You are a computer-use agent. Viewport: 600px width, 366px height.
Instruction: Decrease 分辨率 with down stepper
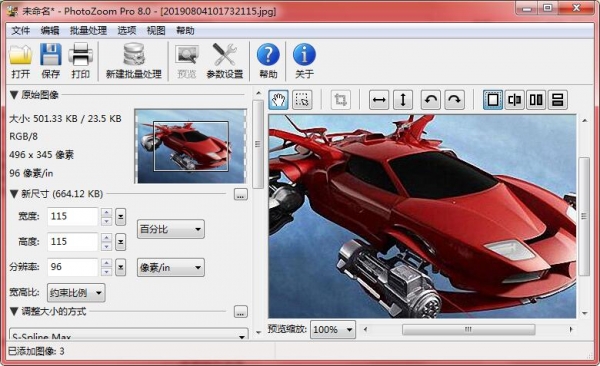[x=107, y=272]
